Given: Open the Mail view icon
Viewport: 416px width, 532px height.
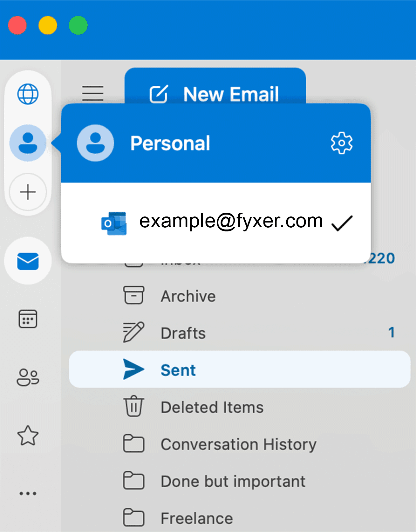Looking at the screenshot, I should coord(28,261).
